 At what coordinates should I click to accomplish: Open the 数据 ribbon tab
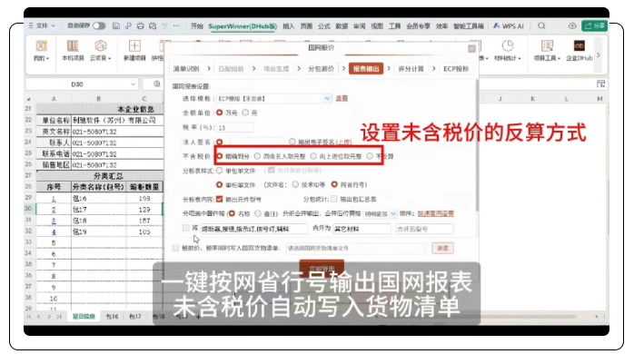[x=342, y=26]
